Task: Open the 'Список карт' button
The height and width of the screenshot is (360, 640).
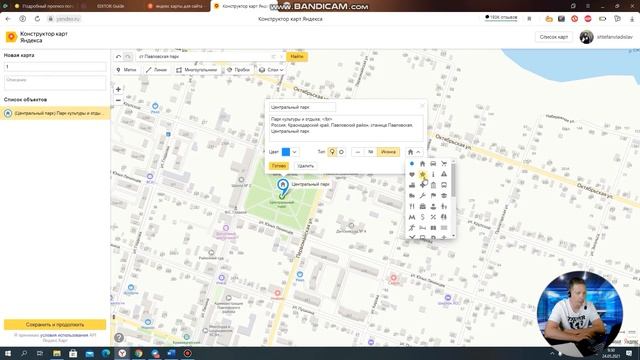Action: coord(553,37)
